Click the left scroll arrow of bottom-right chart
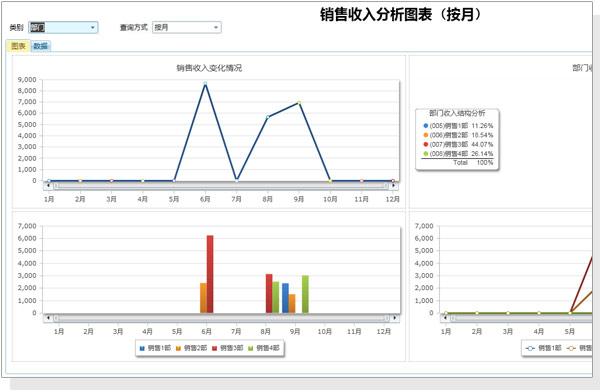This screenshot has width=601, height=392. click(445, 318)
